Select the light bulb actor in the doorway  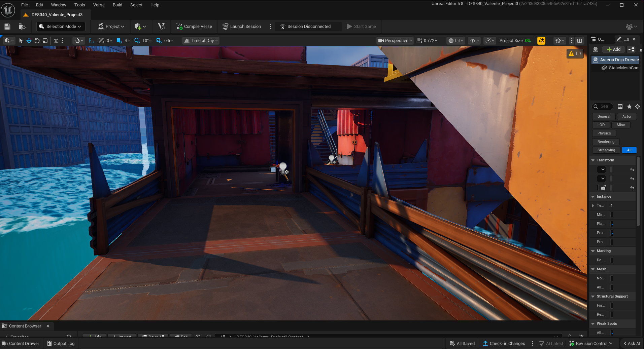coord(283,167)
